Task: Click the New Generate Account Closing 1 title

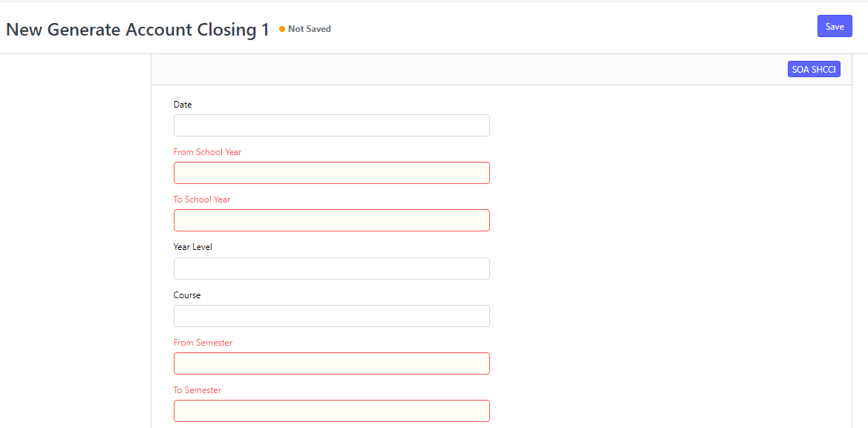Action: pyautogui.click(x=137, y=30)
